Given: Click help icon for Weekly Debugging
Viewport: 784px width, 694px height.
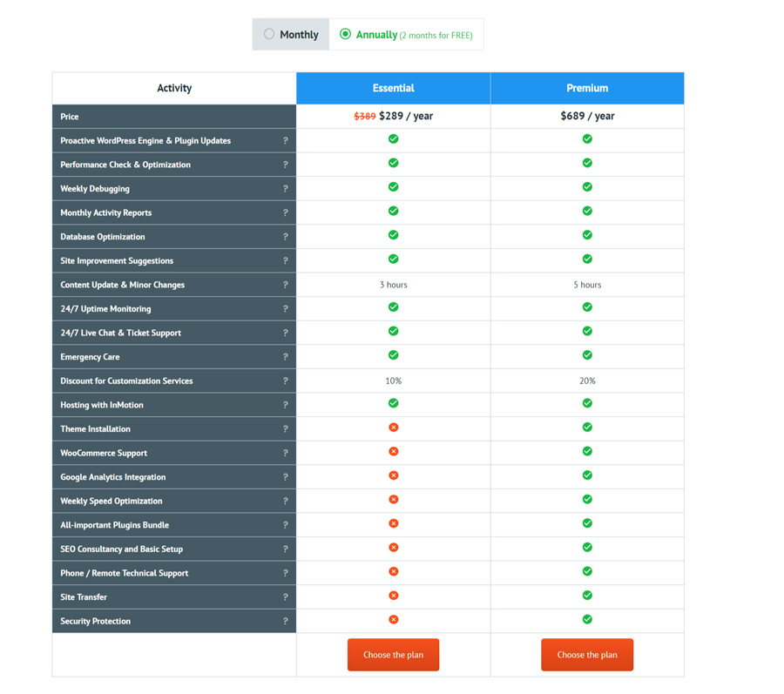Looking at the screenshot, I should [x=285, y=189].
